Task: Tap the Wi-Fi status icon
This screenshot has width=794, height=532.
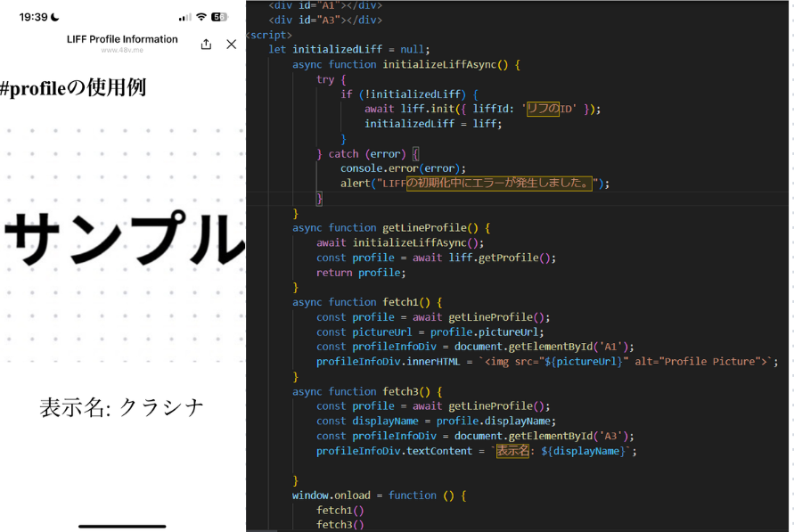Action: 201,17
